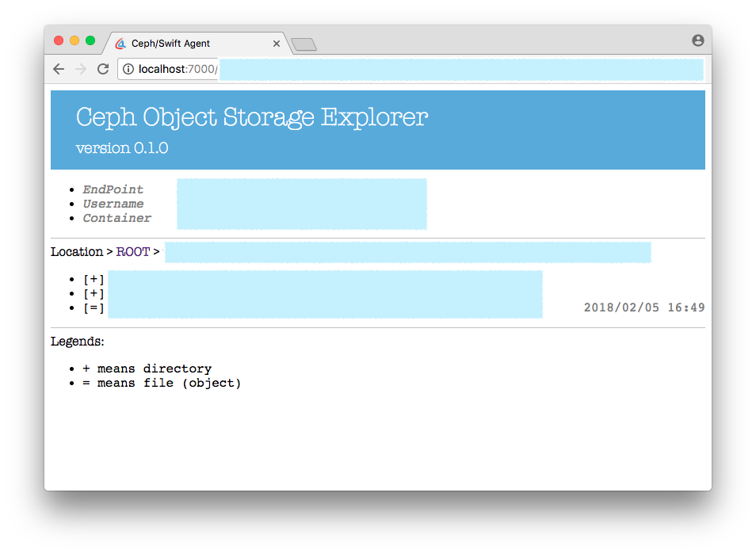This screenshot has height=554, width=756.
Task: Click the Location breadcrumb label
Action: [77, 252]
